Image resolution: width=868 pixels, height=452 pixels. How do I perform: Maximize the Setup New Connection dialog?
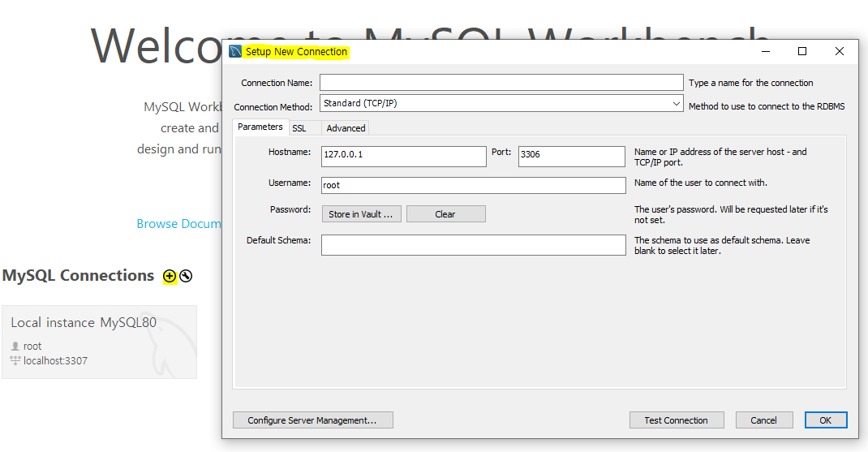tap(801, 51)
